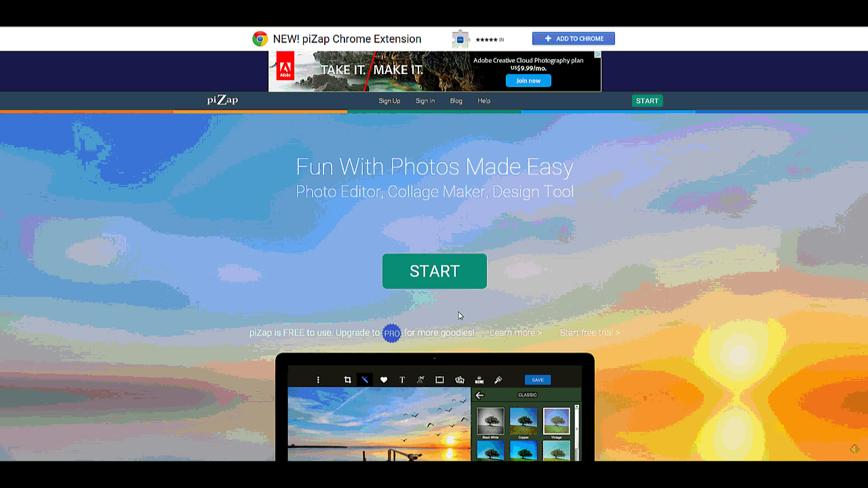The height and width of the screenshot is (488, 868).
Task: Select the magic wand filters tool
Action: pos(365,380)
